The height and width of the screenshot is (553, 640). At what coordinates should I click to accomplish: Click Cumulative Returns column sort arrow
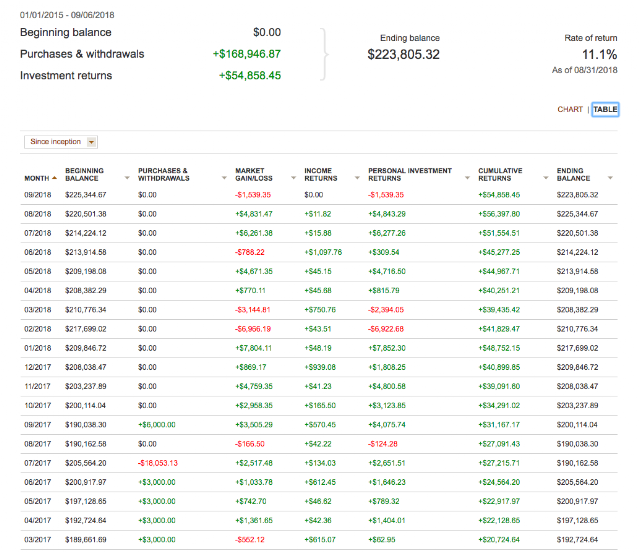coord(546,178)
